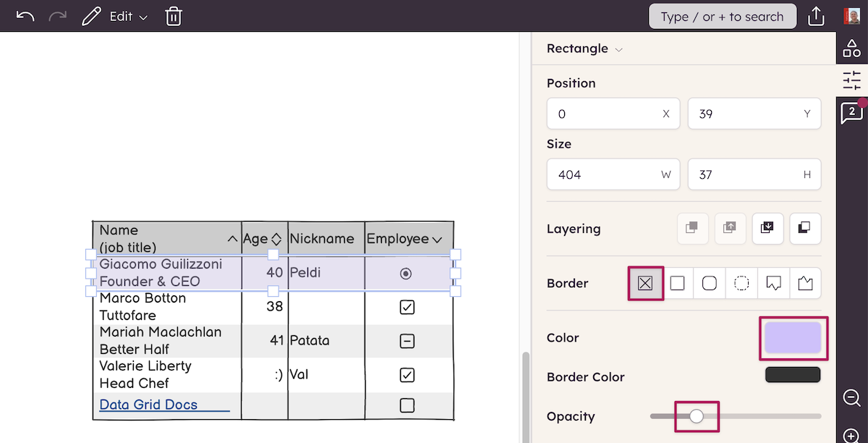868x443 pixels.
Task: Click the search box button
Action: 722,16
